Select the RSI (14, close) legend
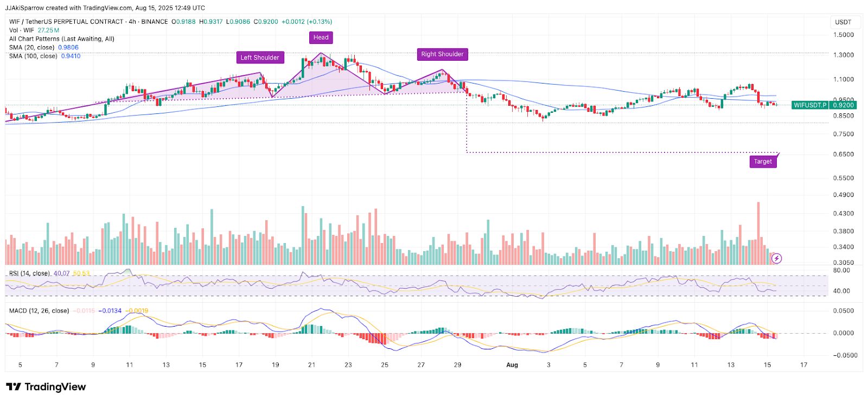The height and width of the screenshot is (402, 868). click(x=29, y=273)
